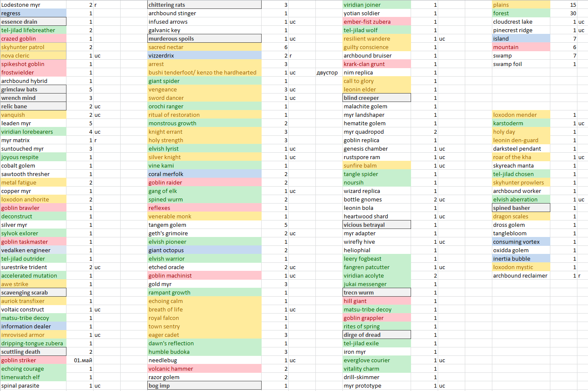This screenshot has width=588, height=391.
Task: Select the 'swamp foil' cell
Action: click(521, 64)
